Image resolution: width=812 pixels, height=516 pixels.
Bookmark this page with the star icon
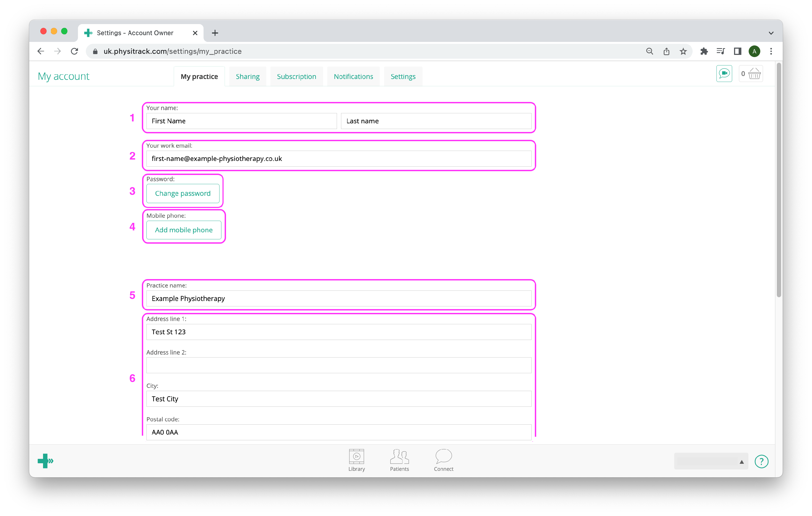click(x=683, y=51)
